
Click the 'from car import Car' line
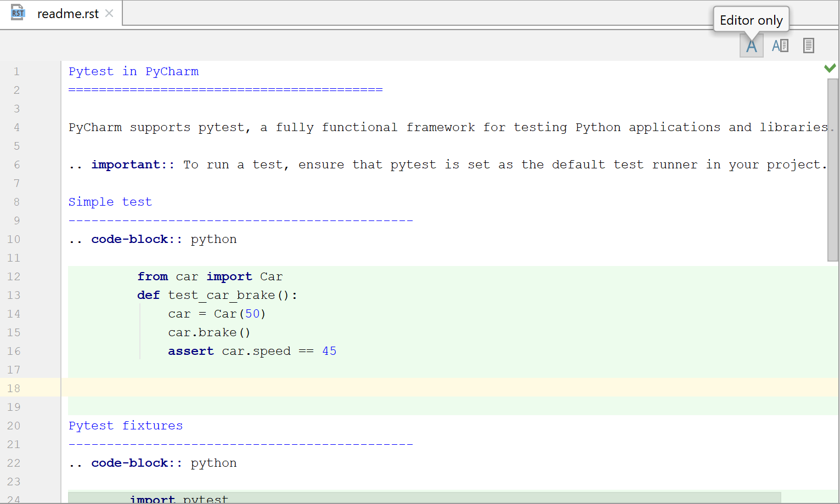click(210, 276)
